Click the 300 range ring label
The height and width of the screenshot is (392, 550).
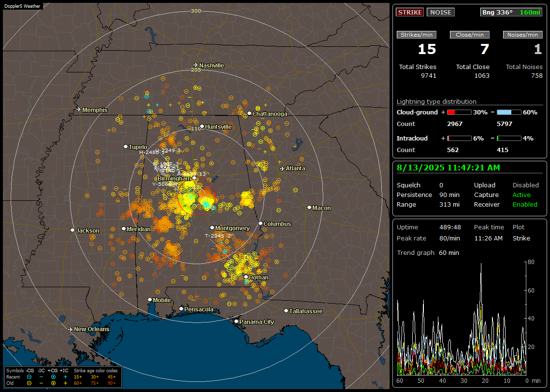coord(196,11)
